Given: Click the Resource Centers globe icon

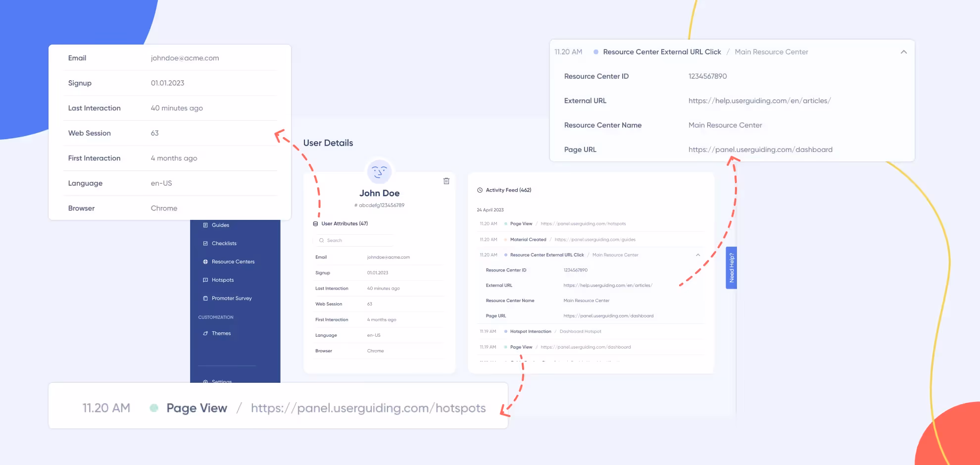Looking at the screenshot, I should 205,262.
